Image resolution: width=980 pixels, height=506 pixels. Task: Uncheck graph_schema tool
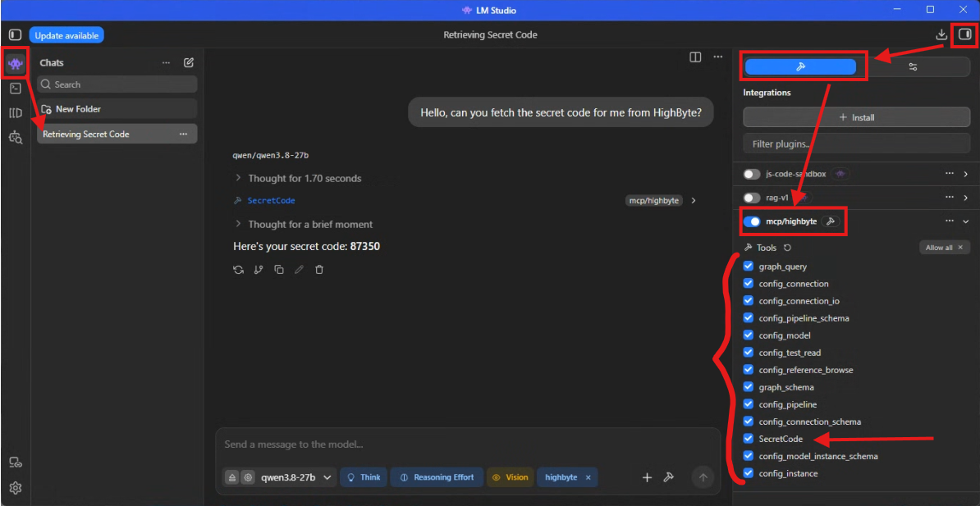748,387
